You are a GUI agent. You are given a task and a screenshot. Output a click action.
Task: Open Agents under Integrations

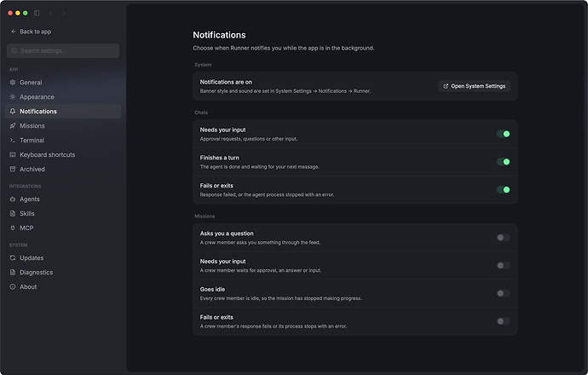tap(63, 199)
